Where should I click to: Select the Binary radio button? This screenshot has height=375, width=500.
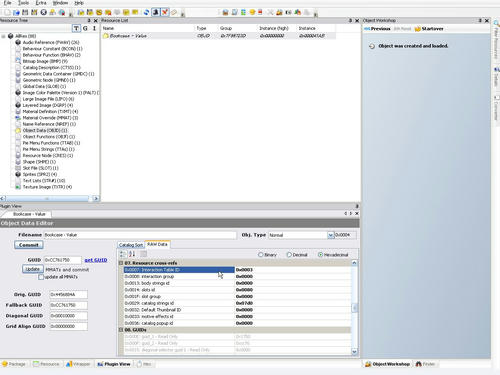coord(261,255)
